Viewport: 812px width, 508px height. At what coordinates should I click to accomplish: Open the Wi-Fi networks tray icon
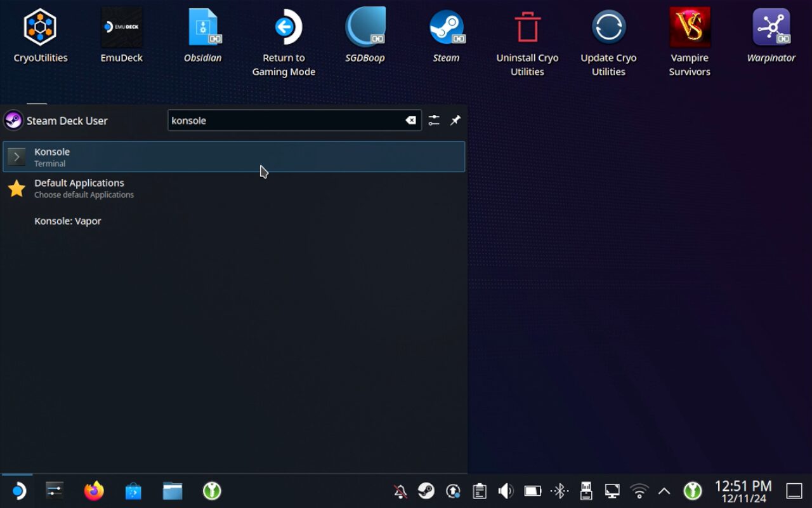(x=639, y=491)
